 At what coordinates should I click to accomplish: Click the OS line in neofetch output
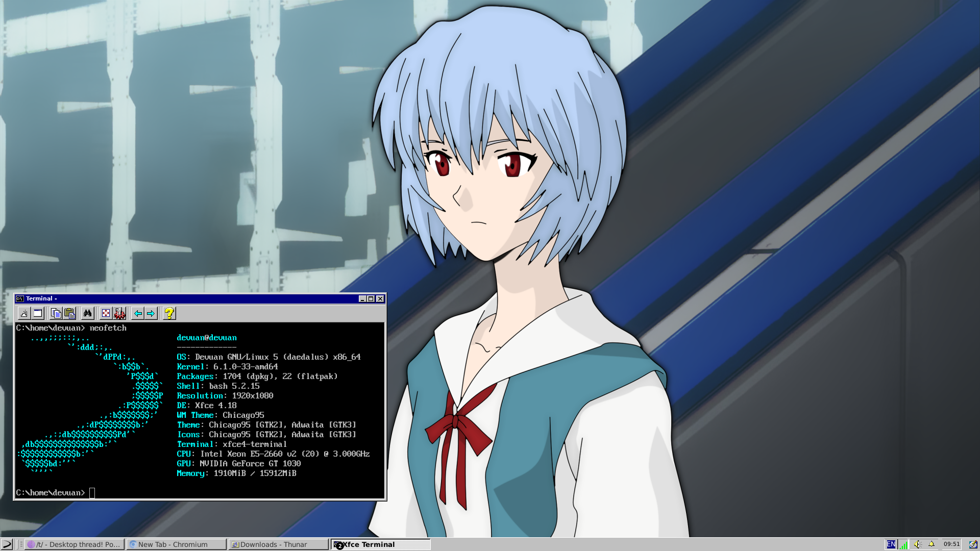pyautogui.click(x=268, y=357)
